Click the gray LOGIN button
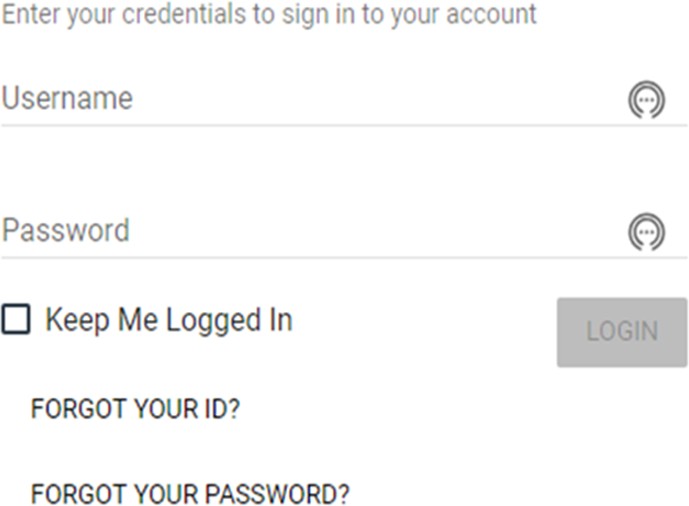This screenshot has height=506, width=689. click(x=622, y=332)
